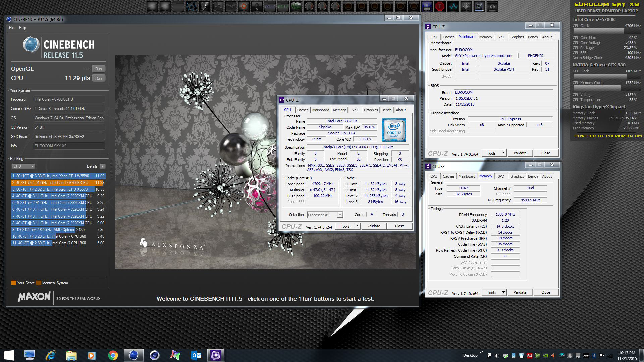This screenshot has height=362, width=644.
Task: Open Tools dropdown arrow in CPU-Z Mainboard window
Action: pos(503,153)
